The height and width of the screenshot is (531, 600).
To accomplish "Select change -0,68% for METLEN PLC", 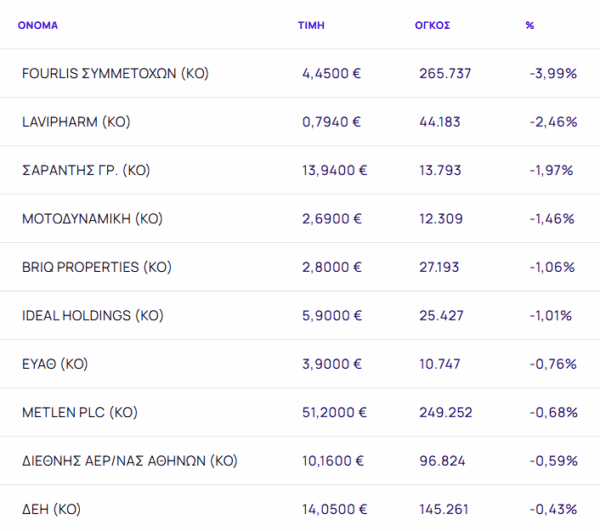I will 554,412.
